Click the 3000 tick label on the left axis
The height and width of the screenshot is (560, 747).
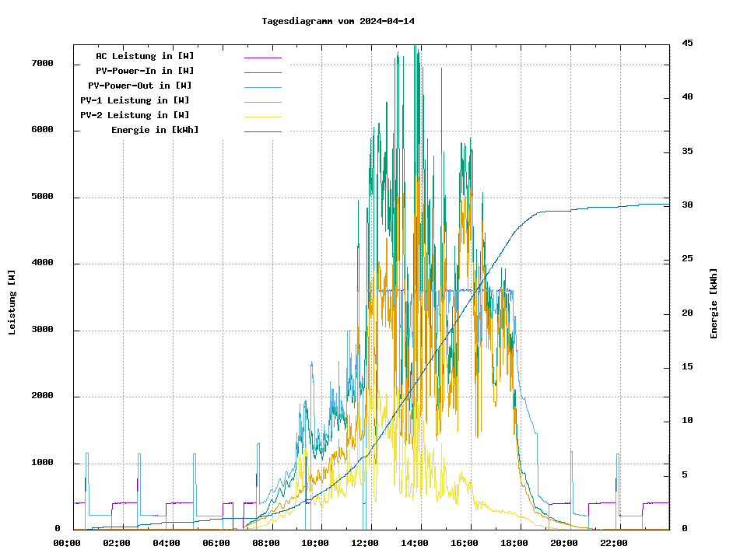coord(42,331)
